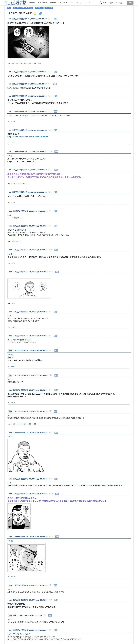Report post 1 with the 報告 button
The height and width of the screenshot is (644, 138).
coord(56,19)
